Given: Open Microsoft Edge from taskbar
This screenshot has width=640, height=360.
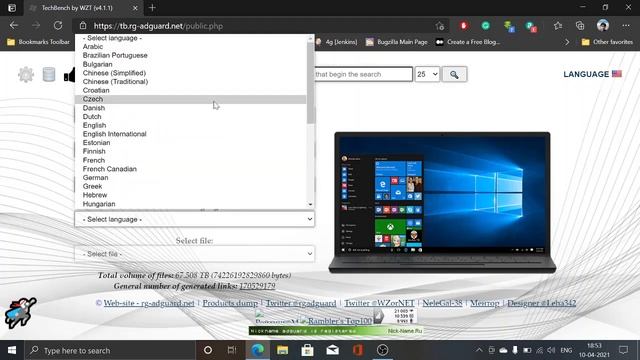Looking at the screenshot, I should click(258, 350).
